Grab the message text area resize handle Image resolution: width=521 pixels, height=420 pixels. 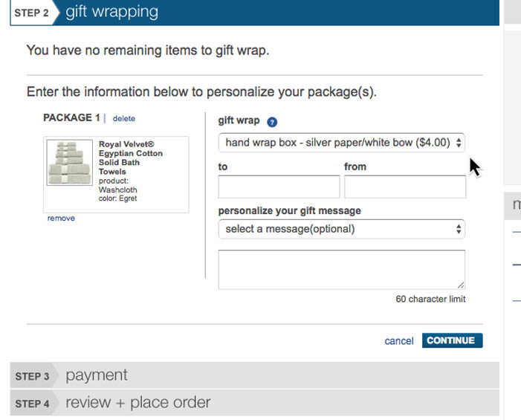pyautogui.click(x=461, y=285)
